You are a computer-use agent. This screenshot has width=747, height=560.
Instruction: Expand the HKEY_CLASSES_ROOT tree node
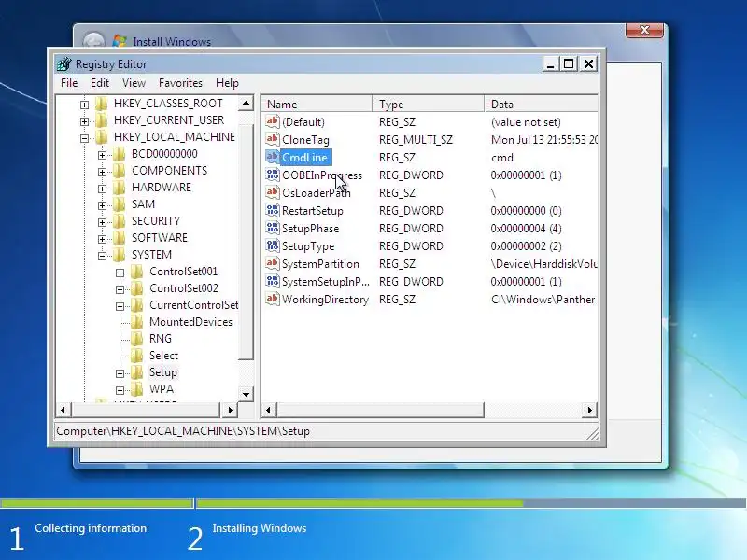click(84, 105)
